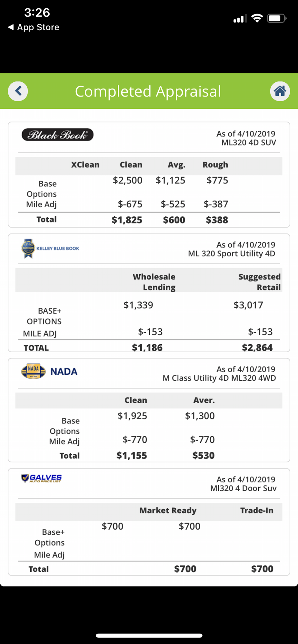Viewport: 298px width, 644px height.
Task: Tap the Black Book logo
Action: point(57,135)
